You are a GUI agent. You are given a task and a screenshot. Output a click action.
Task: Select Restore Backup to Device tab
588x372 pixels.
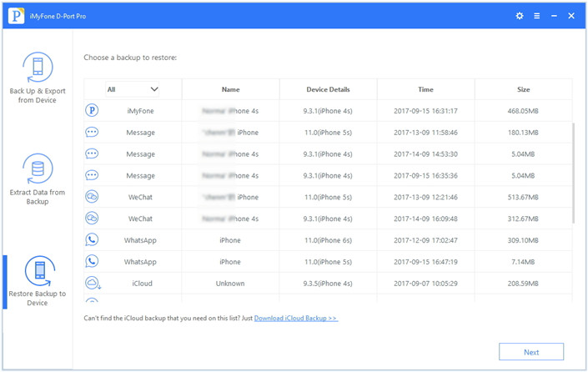click(38, 282)
